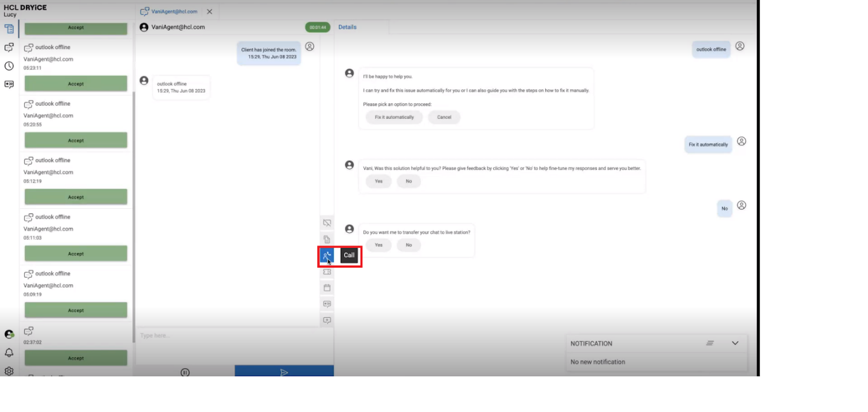Click avatar beside VaniAgent@hcl.com chat header
Viewport: 868px width, 412px height.
coord(144,27)
